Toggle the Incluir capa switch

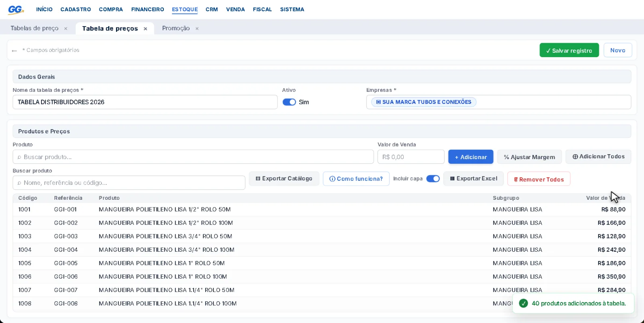pyautogui.click(x=433, y=179)
